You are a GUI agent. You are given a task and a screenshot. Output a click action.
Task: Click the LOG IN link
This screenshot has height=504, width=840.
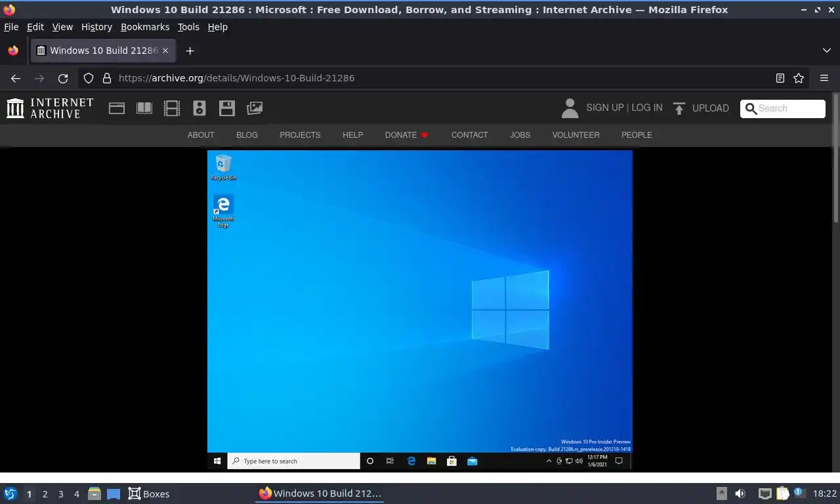click(647, 108)
